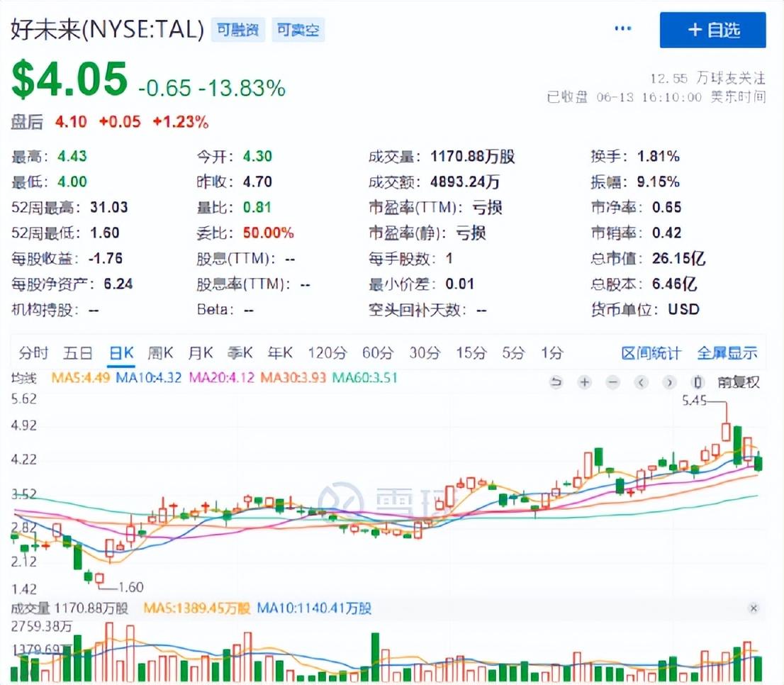Close the 成交量 volume indicator panel

pos(754,608)
